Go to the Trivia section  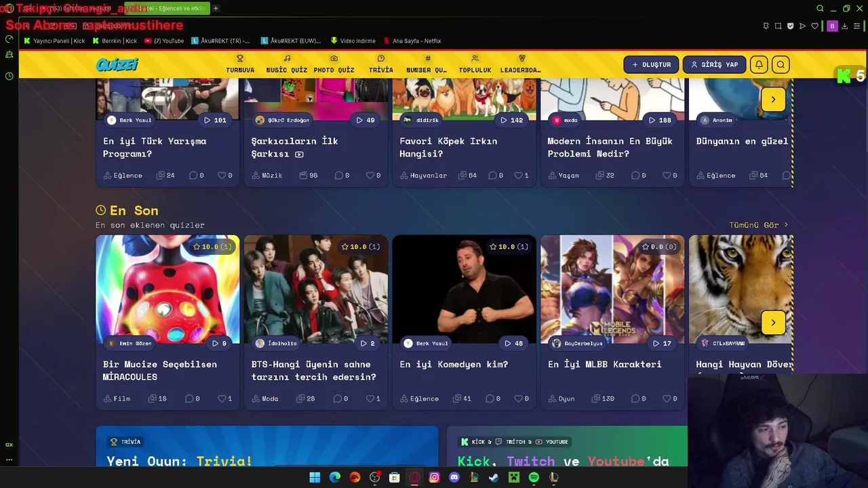(x=380, y=64)
